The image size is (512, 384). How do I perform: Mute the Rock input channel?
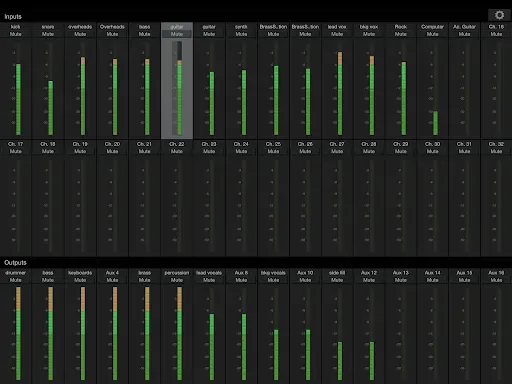pos(401,34)
